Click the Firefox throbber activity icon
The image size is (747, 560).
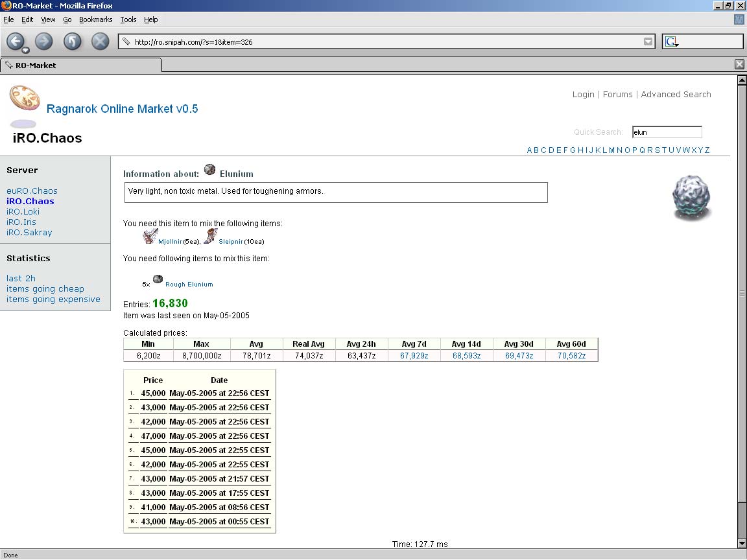tap(739, 19)
